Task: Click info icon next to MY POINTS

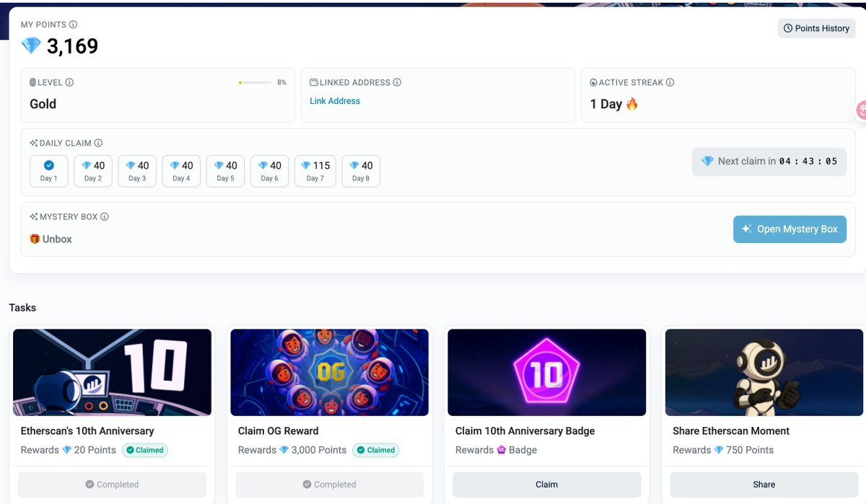Action: click(73, 25)
